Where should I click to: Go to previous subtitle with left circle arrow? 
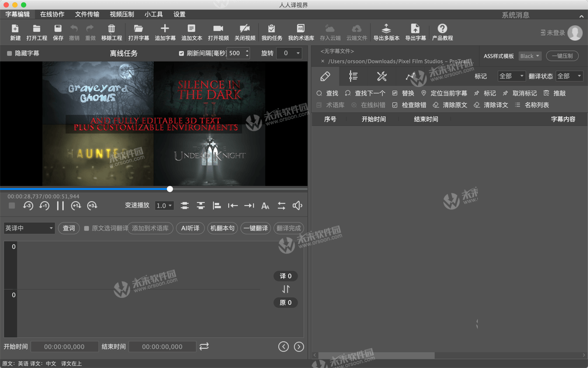pos(284,347)
